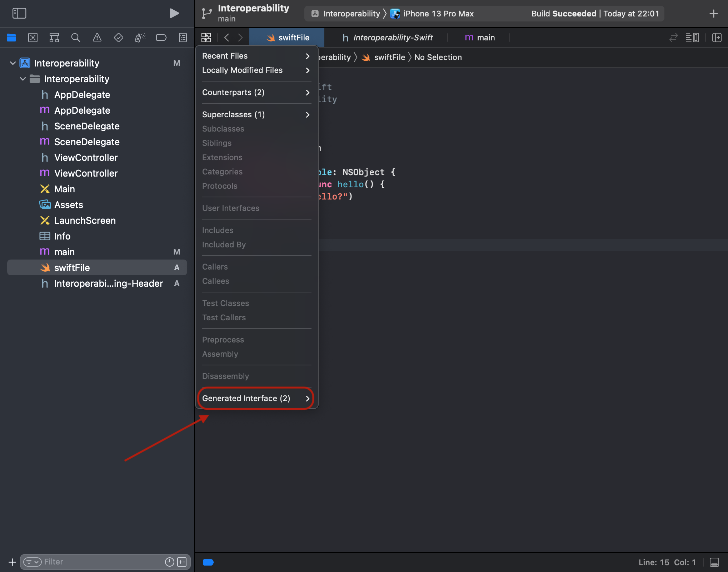Choose iPhone 13 Pro Max destination
Screen dimensions: 728x572
pos(432,14)
